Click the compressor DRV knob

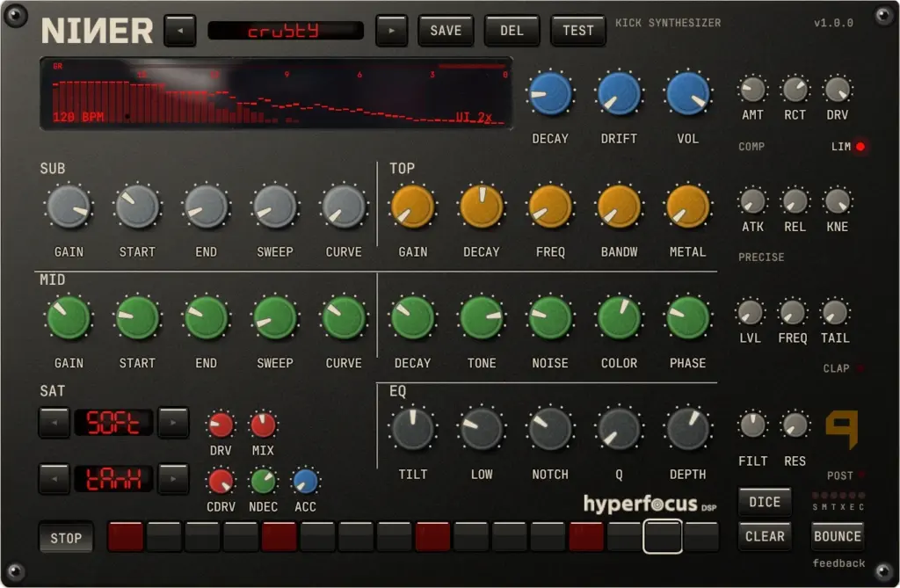pos(838,90)
